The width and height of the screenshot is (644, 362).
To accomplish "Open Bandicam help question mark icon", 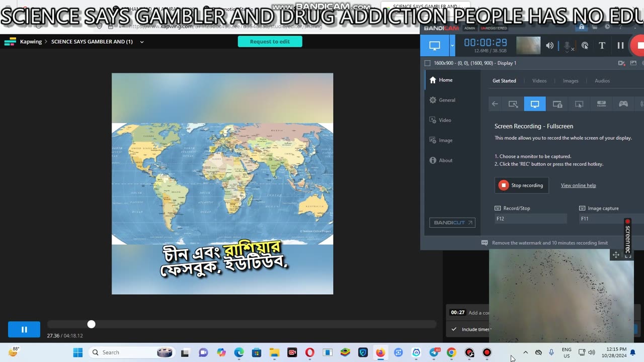I will tap(620, 27).
